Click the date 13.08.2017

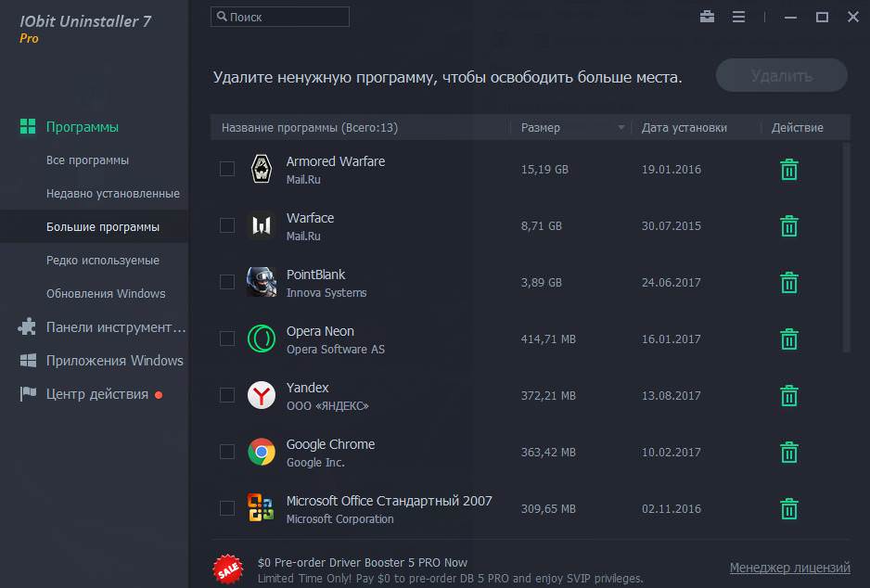[x=672, y=395]
